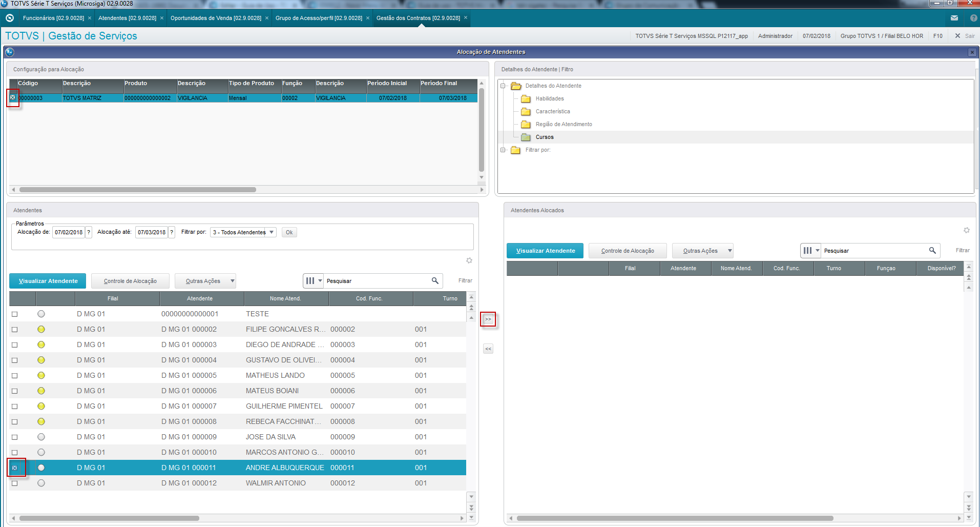Open Outras Ações dropdown in Atendentes panel
980x527 pixels.
pos(205,281)
